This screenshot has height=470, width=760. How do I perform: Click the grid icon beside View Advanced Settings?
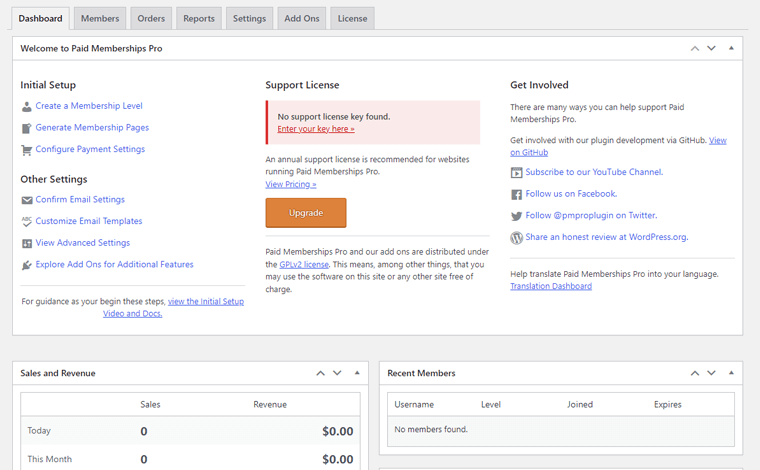pos(27,243)
